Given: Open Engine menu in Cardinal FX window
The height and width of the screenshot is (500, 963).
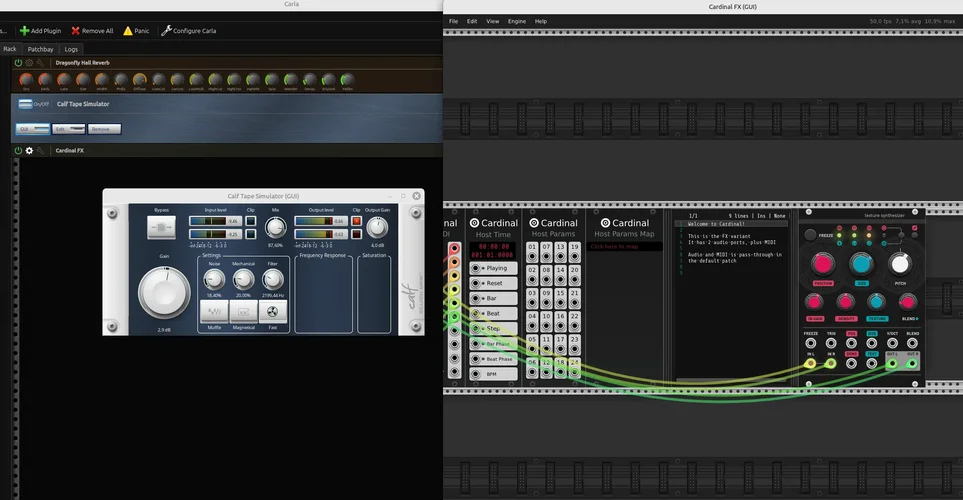Looking at the screenshot, I should [x=517, y=21].
